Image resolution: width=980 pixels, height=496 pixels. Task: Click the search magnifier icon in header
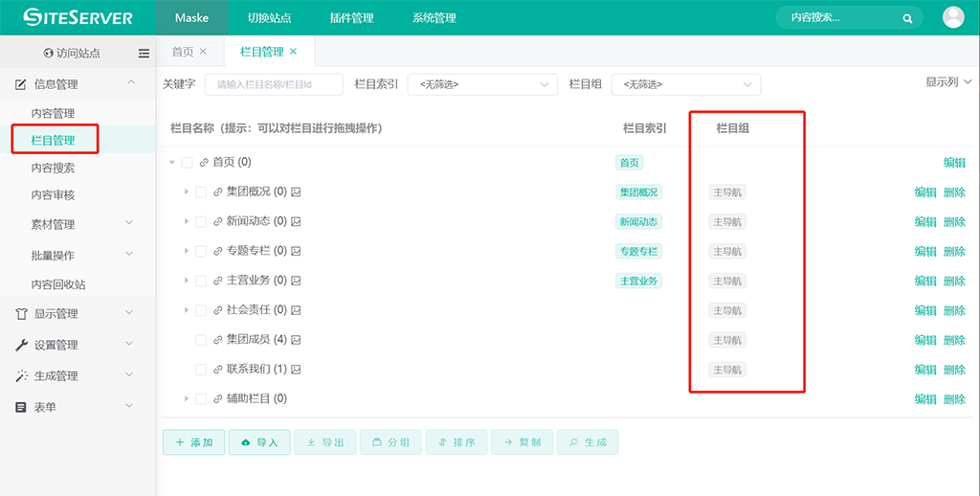(907, 18)
